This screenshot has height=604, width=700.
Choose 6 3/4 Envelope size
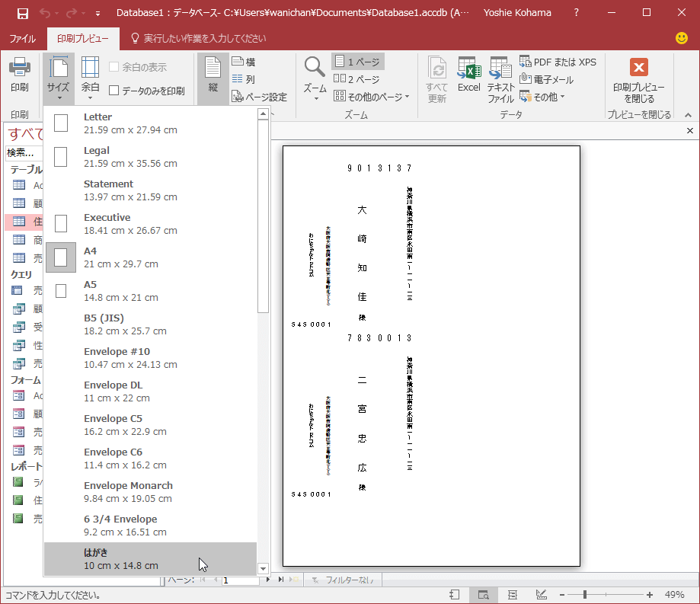pyautogui.click(x=151, y=525)
